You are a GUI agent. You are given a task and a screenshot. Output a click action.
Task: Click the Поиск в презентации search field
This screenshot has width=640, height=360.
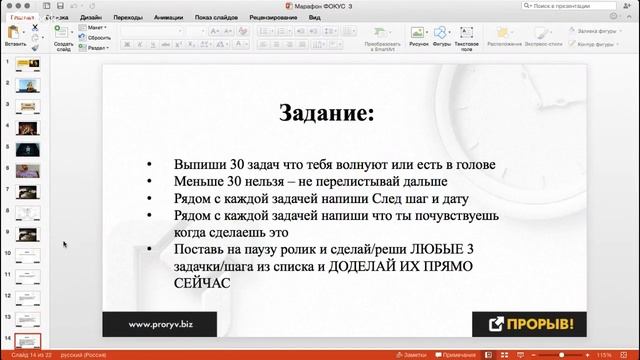[x=569, y=6]
